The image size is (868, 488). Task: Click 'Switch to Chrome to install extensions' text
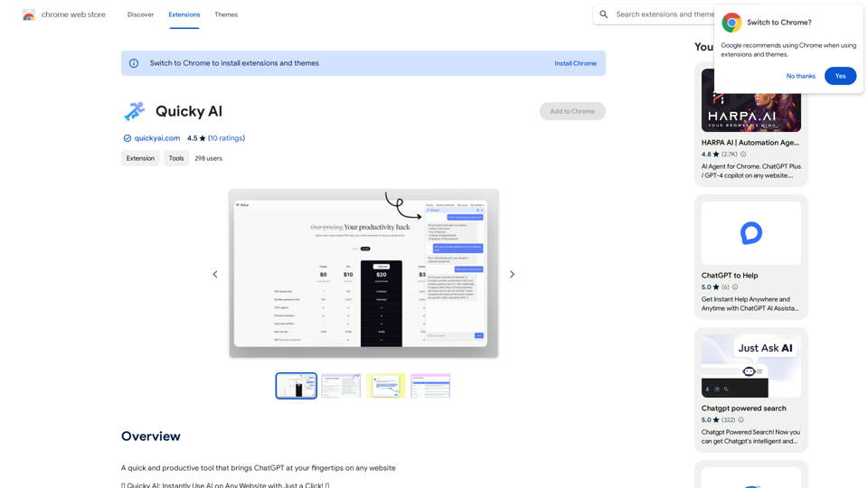click(234, 63)
